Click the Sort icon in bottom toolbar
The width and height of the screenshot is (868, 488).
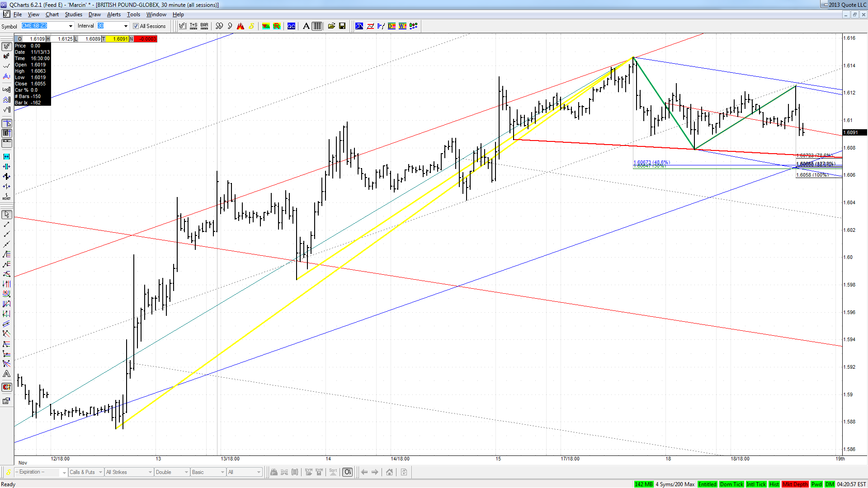click(x=333, y=472)
